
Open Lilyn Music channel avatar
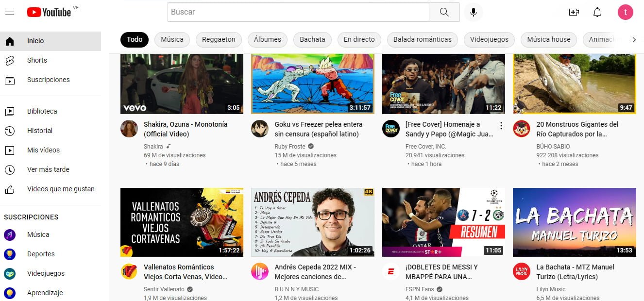coord(522,271)
